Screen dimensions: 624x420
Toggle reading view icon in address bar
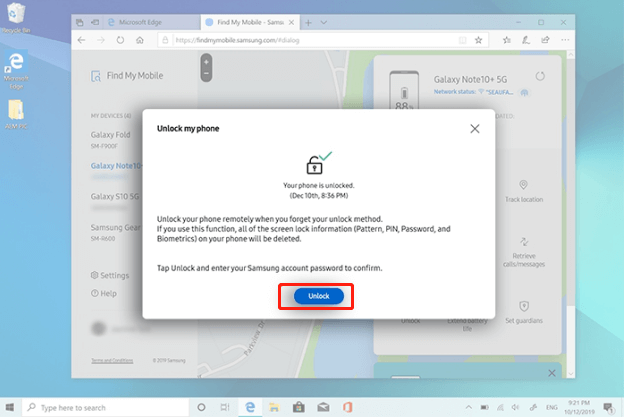(x=462, y=40)
